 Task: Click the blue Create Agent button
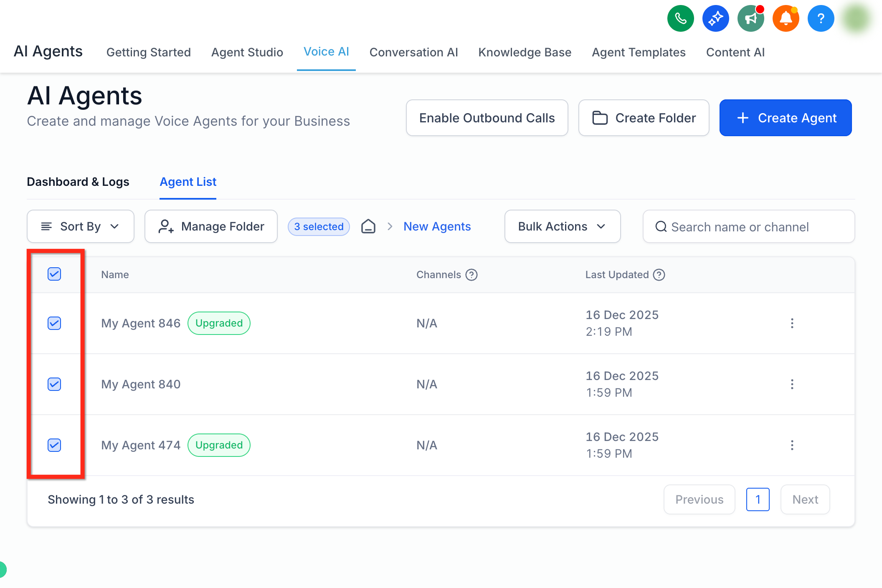point(786,118)
